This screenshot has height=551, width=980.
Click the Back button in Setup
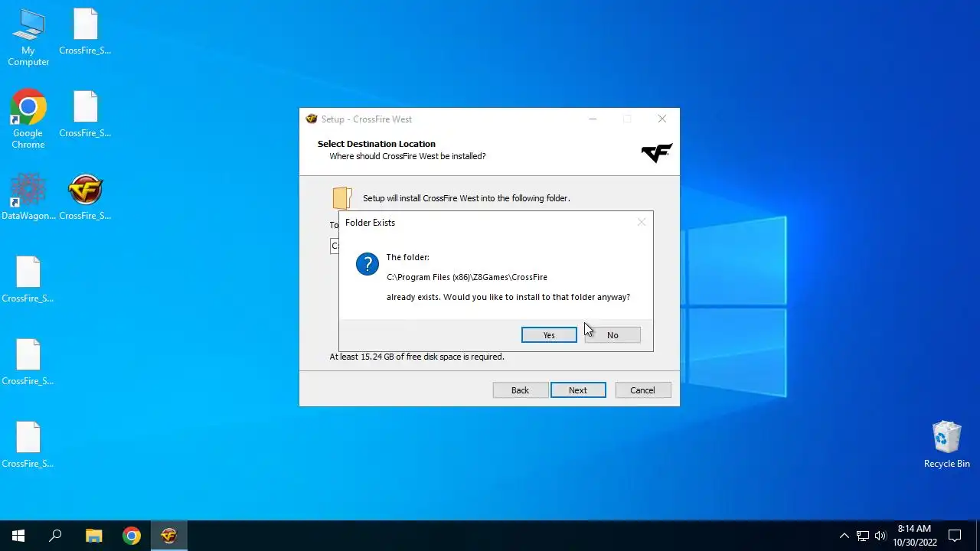(x=521, y=390)
